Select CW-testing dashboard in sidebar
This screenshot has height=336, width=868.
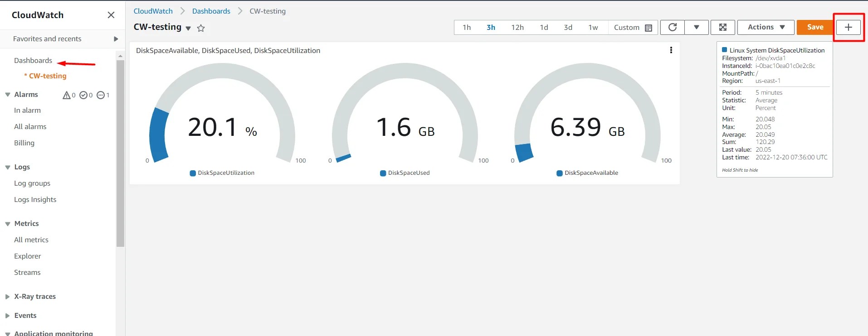(x=48, y=76)
